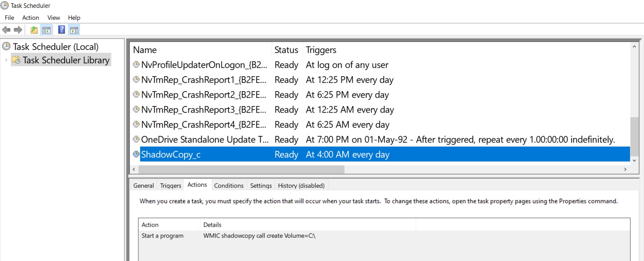The image size is (644, 261).
Task: Click the task list scroll-down arrow
Action: tap(634, 160)
